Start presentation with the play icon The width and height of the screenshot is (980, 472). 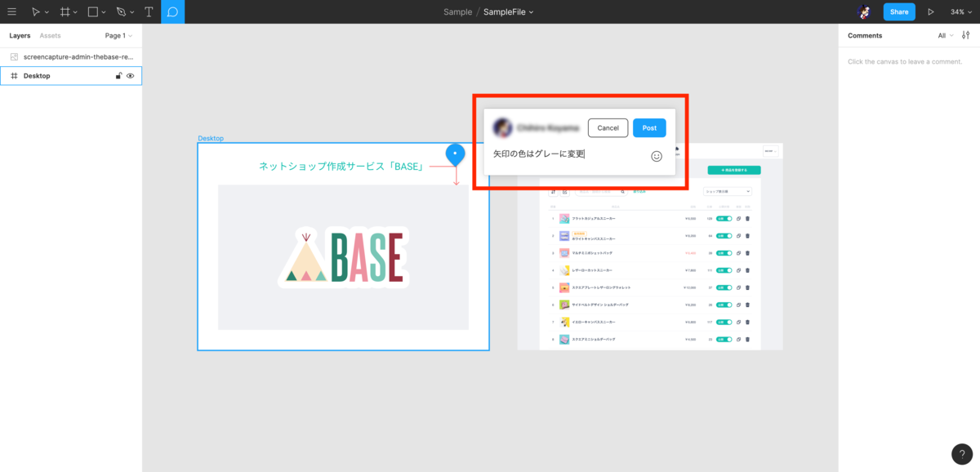[930, 12]
